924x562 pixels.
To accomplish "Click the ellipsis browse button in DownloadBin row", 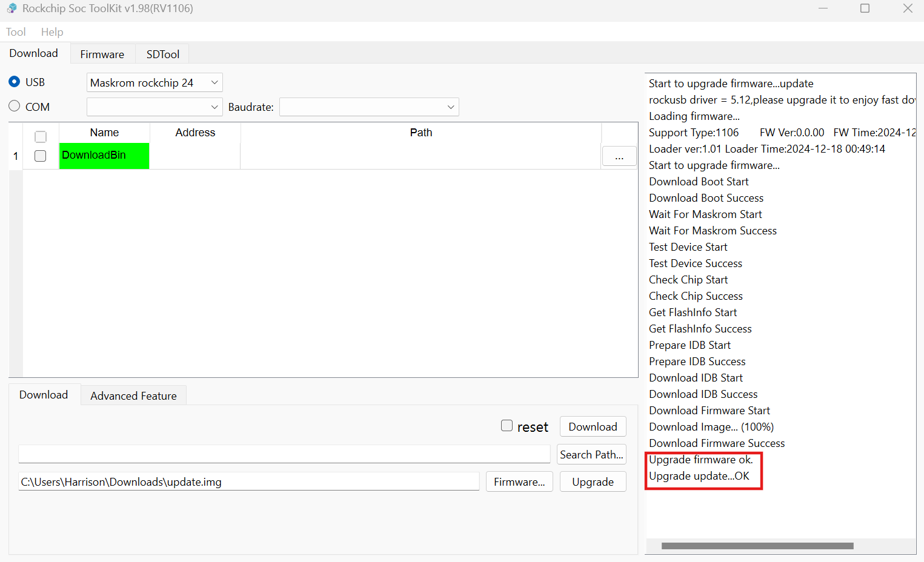I will tap(619, 156).
